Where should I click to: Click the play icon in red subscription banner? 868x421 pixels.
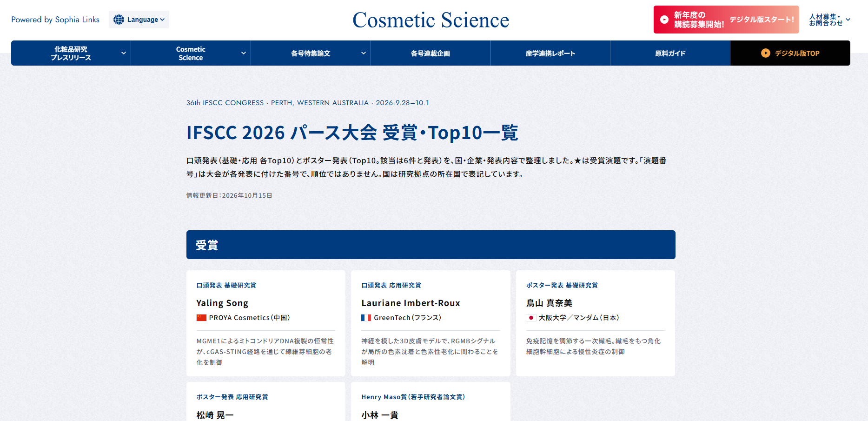pos(664,20)
